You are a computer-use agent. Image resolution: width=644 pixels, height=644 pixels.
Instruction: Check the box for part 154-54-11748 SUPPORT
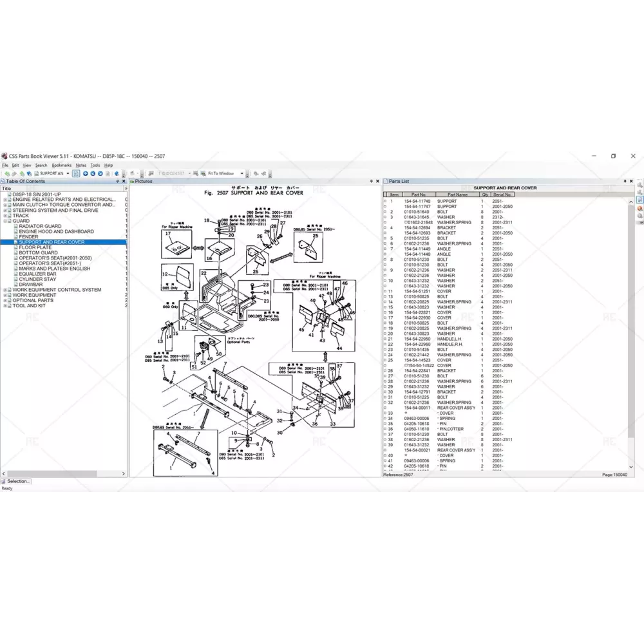pos(385,201)
